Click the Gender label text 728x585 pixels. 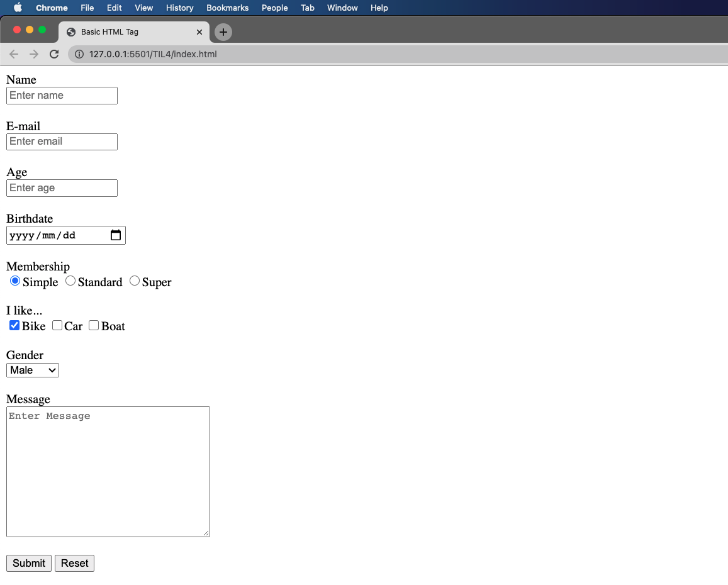(x=25, y=355)
